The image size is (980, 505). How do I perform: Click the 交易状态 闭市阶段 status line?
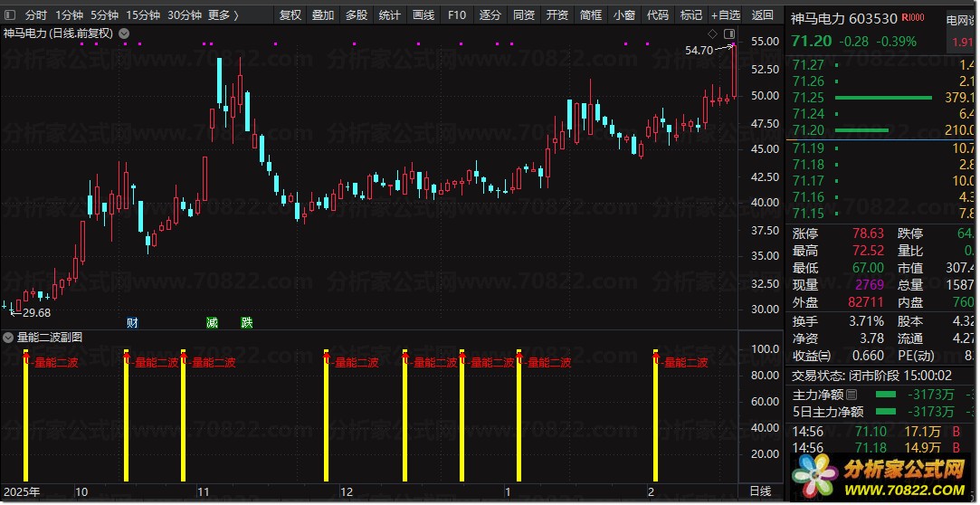click(872, 376)
